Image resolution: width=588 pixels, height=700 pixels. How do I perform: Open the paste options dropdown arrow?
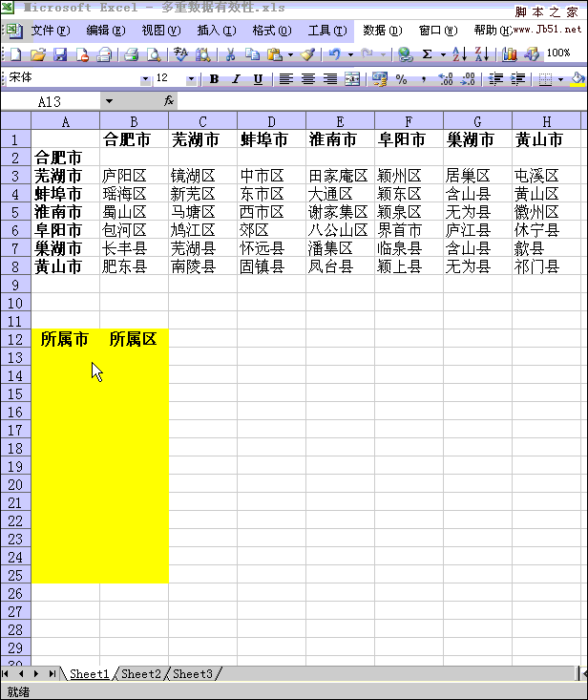coord(291,54)
